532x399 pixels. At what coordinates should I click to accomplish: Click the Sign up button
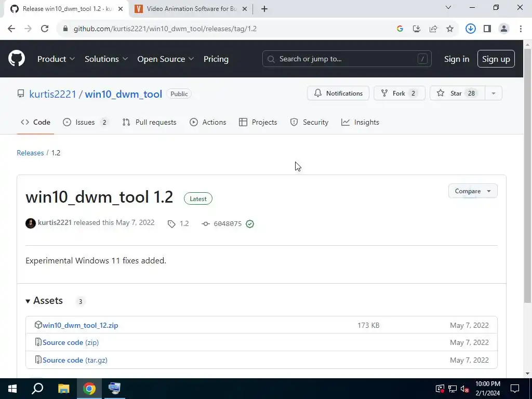pyautogui.click(x=496, y=59)
